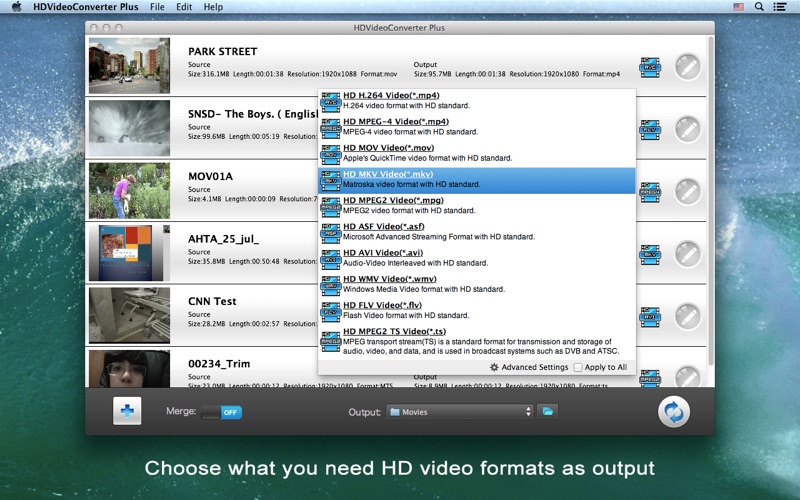
Task: Select the CNN Test title text
Action: 212,302
